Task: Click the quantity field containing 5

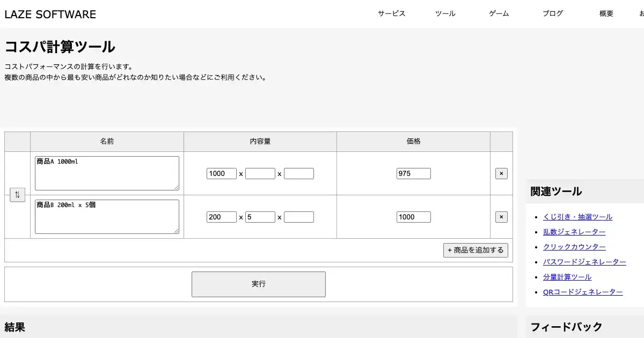Action: coord(260,217)
